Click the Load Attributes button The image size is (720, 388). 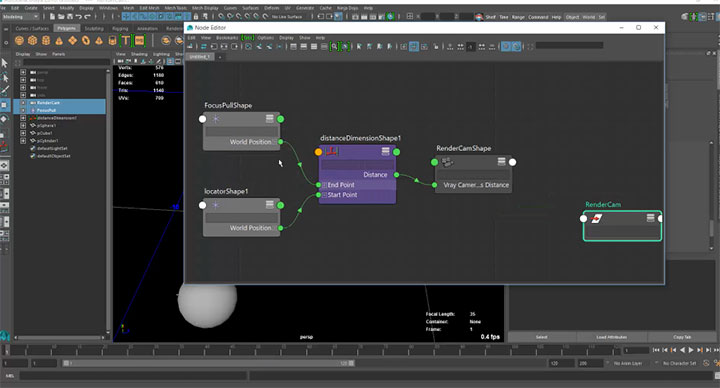tap(611, 337)
